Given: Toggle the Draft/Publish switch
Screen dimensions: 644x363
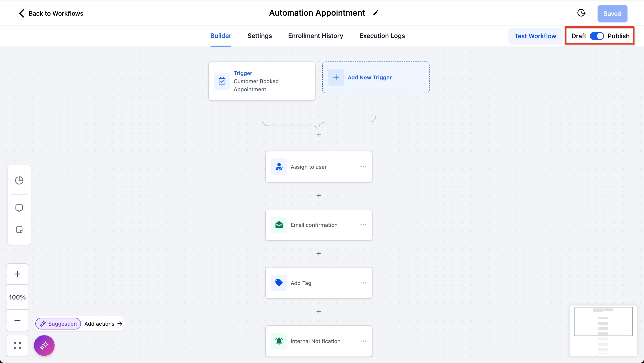Looking at the screenshot, I should coord(597,36).
